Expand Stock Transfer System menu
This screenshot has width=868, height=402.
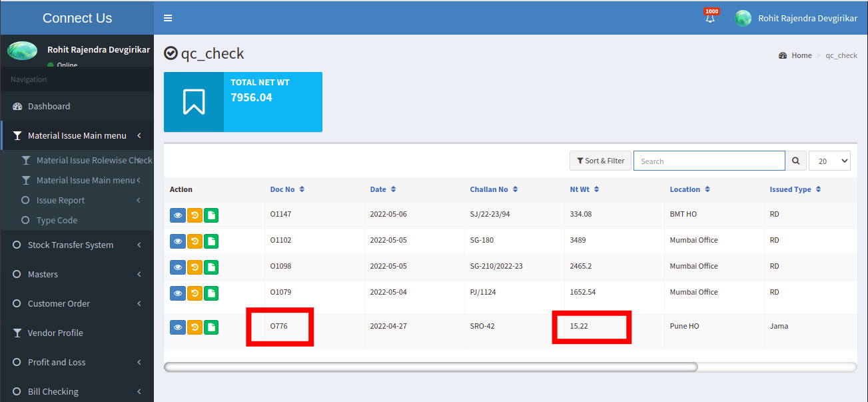tap(77, 245)
